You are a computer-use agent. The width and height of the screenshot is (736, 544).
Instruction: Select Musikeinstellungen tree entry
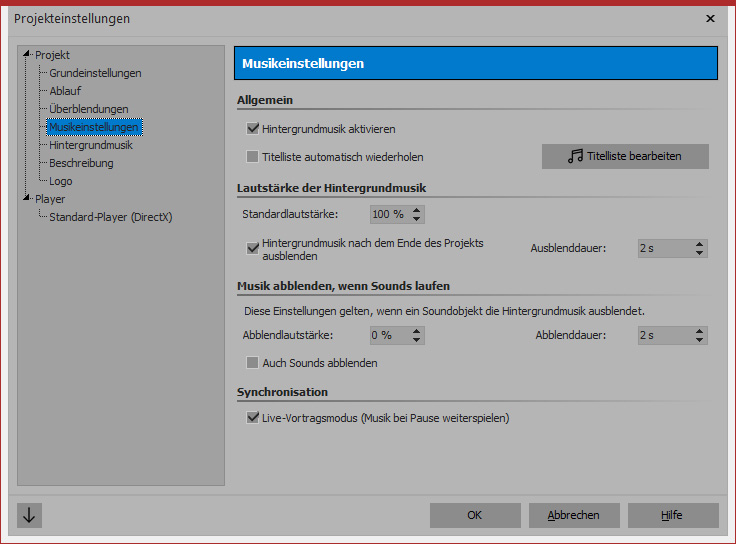(94, 127)
